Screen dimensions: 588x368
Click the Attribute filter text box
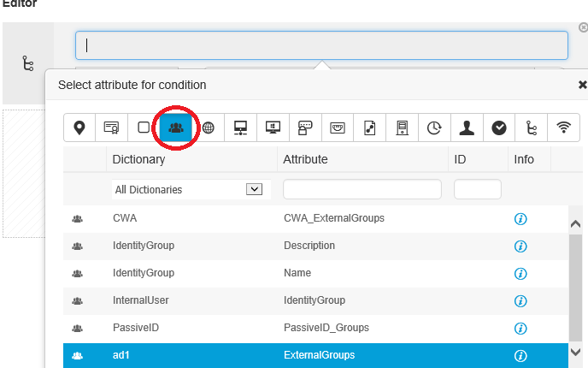click(362, 189)
